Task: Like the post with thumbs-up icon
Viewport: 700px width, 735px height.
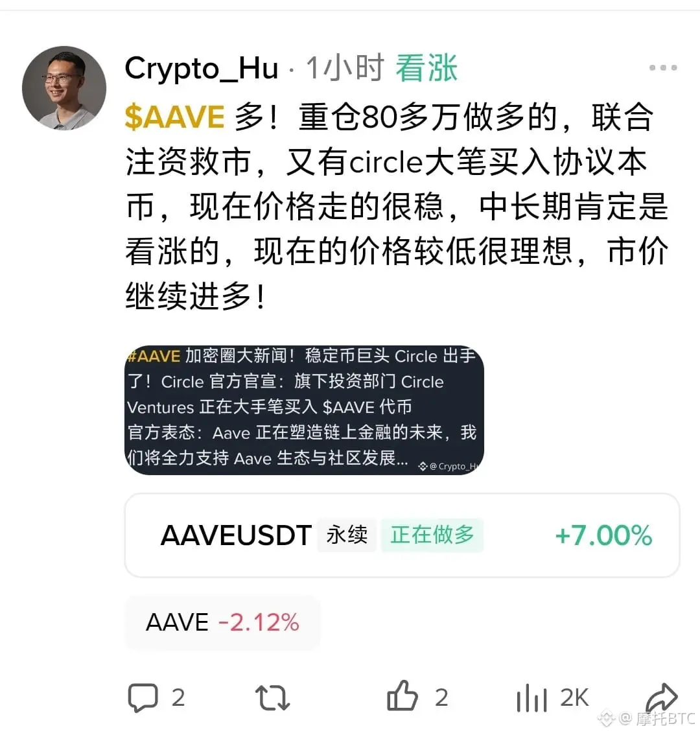Action: pos(402,695)
